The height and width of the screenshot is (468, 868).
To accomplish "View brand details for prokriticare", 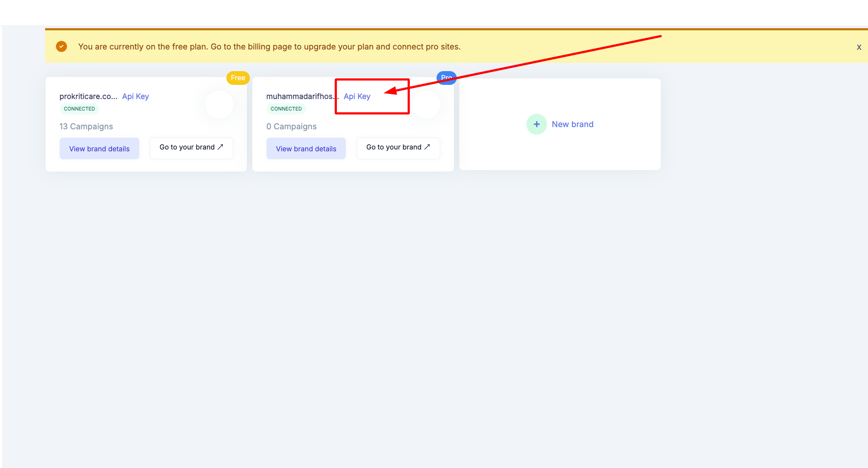I will click(x=99, y=149).
